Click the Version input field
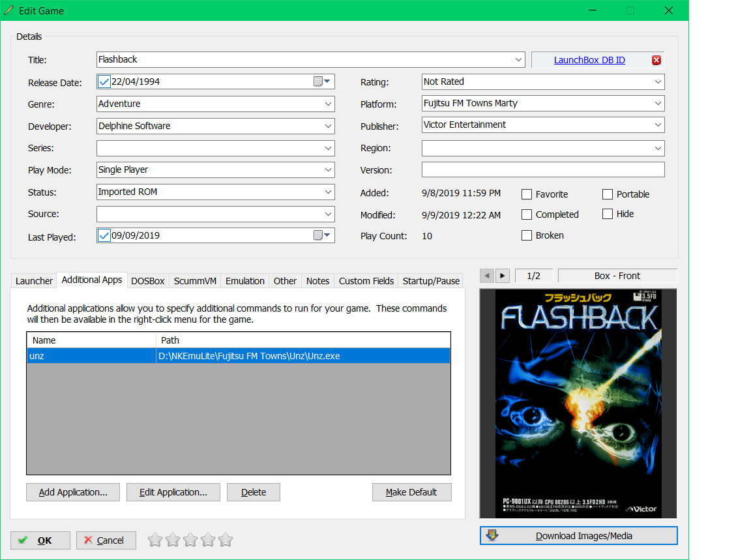751x560 pixels. [x=543, y=169]
